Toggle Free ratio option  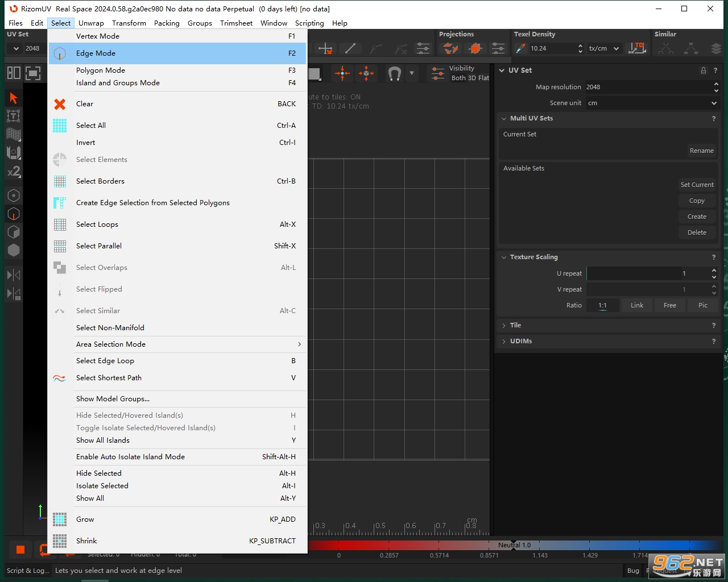670,305
